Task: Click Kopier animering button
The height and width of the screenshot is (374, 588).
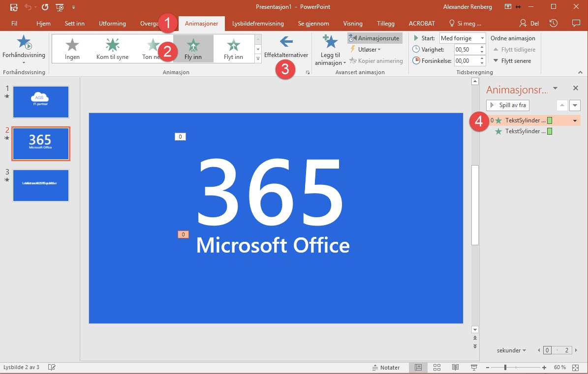Action: pos(376,60)
